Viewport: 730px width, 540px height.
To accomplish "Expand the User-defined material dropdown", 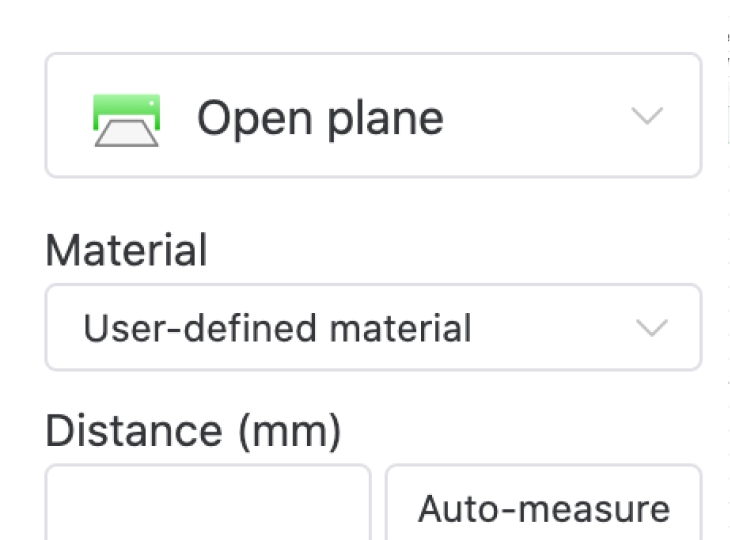I will pos(373,328).
